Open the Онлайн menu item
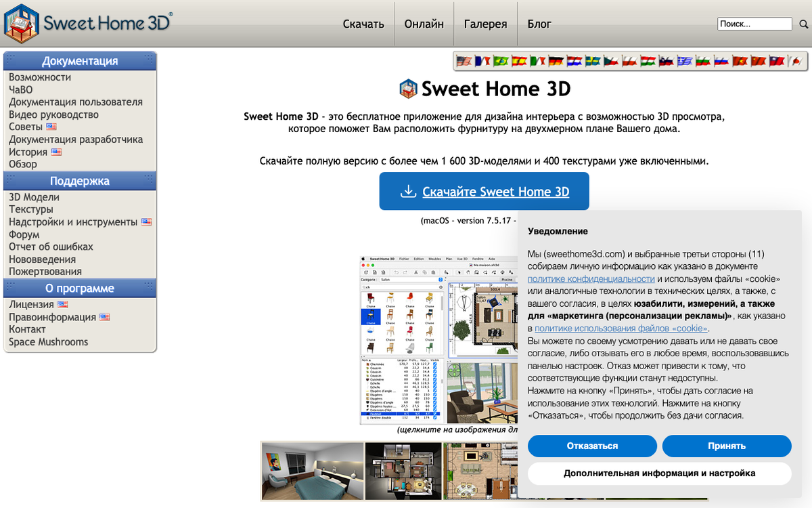Screen dimensions: 812x508 point(424,24)
